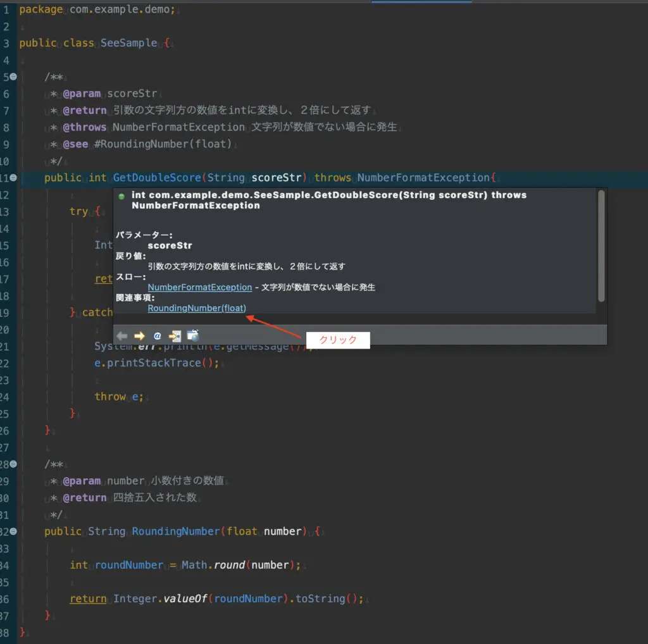Click Open Declaration icon in hover toolbar
This screenshot has height=644, width=648.
coord(175,336)
